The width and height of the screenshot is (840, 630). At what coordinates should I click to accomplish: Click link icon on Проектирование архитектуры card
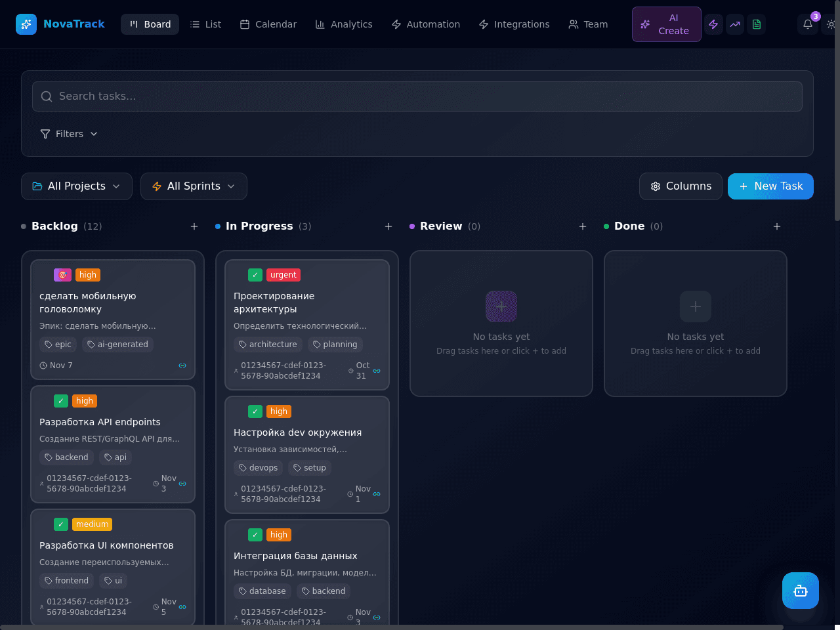point(377,371)
